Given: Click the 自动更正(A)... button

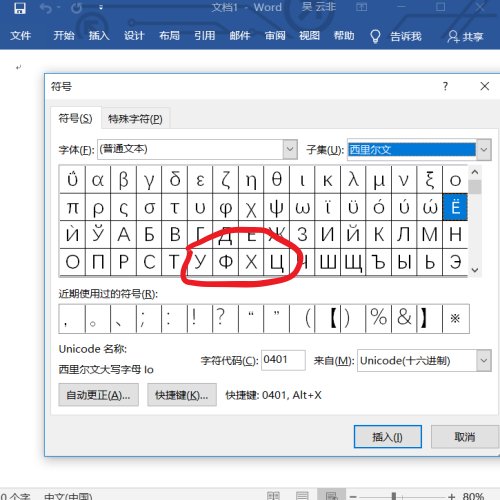Looking at the screenshot, I should pos(98,395).
